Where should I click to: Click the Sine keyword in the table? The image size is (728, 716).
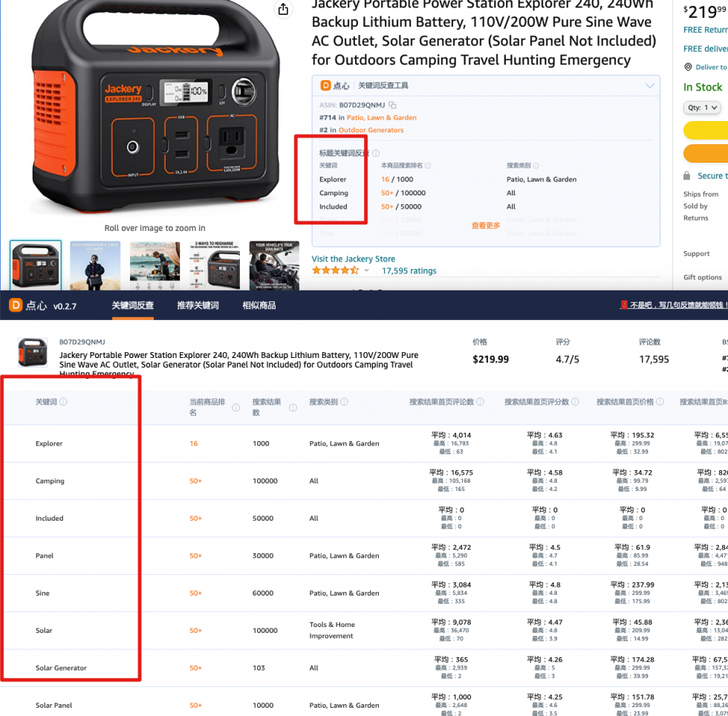click(x=42, y=593)
